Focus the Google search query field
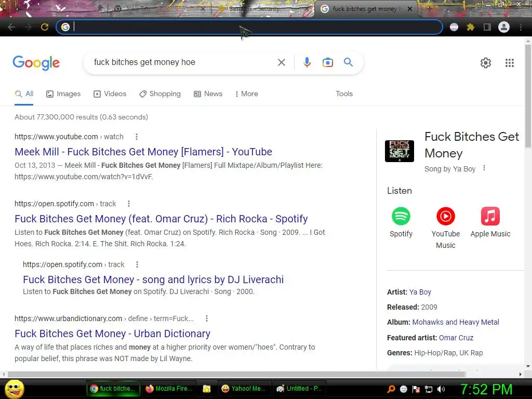The height and width of the screenshot is (399, 532). (x=183, y=62)
